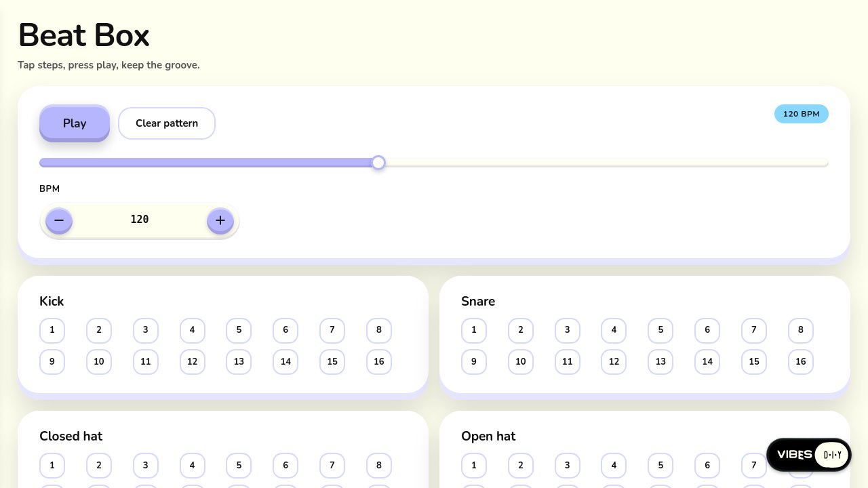Activate Kick step 11

pos(146,362)
